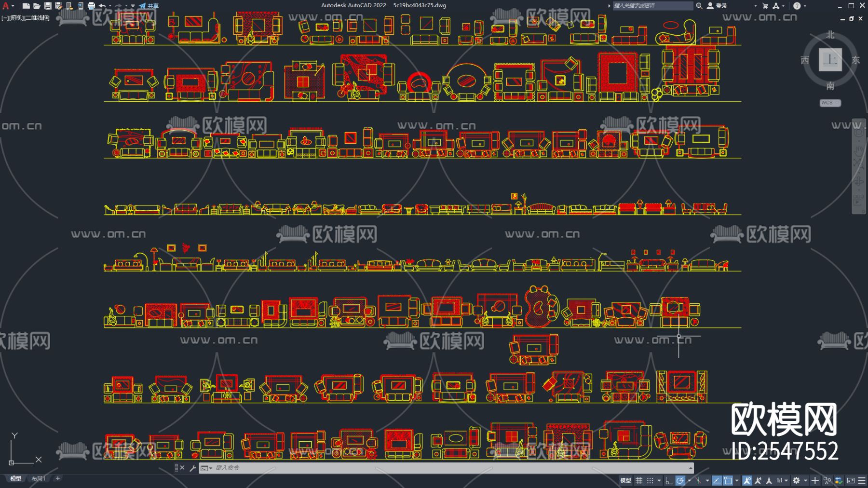Open command line customize wrench

192,468
